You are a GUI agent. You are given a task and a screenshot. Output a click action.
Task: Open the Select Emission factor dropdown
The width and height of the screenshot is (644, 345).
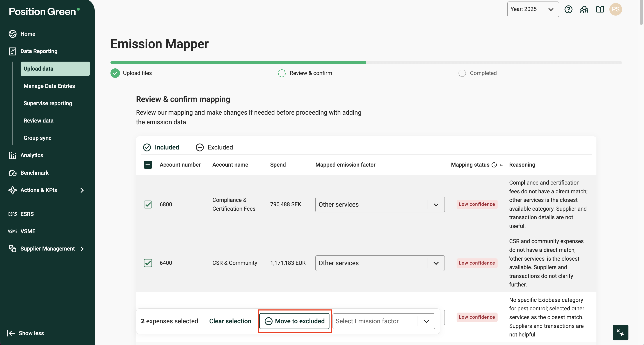pyautogui.click(x=384, y=321)
